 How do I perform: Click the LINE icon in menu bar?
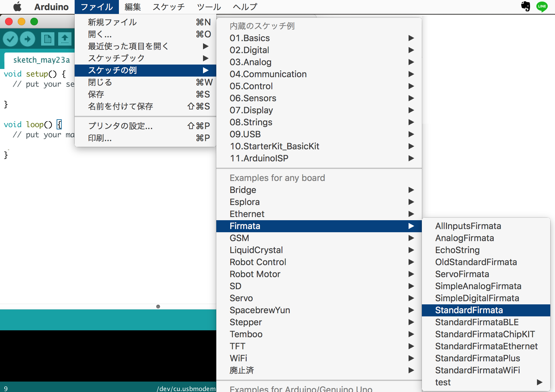click(x=542, y=6)
